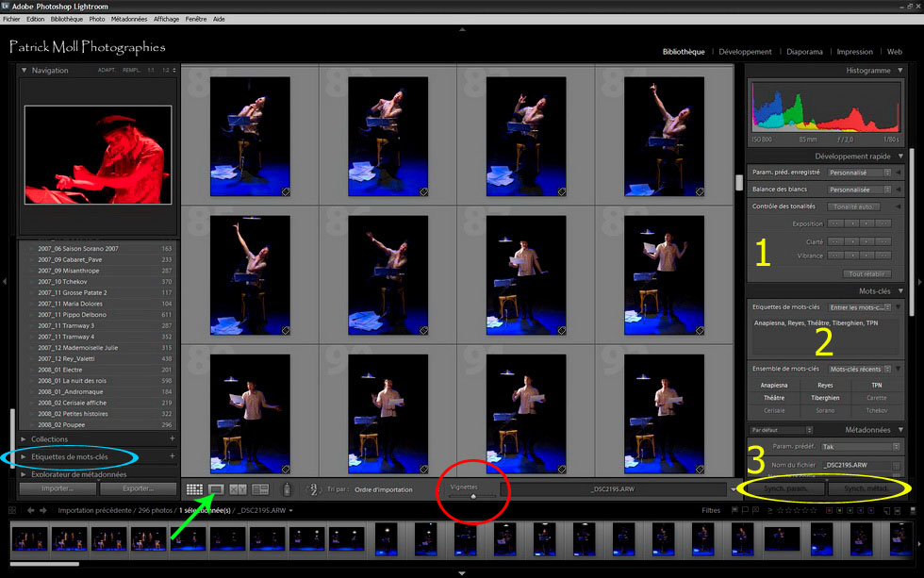Select the Survey view icon
Screen dimensions: 924x578
click(x=260, y=489)
